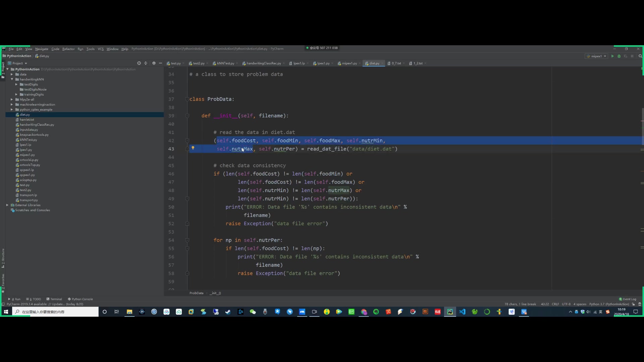Fold the ProbData class at line 37
This screenshot has height=362, width=644.
[187, 99]
